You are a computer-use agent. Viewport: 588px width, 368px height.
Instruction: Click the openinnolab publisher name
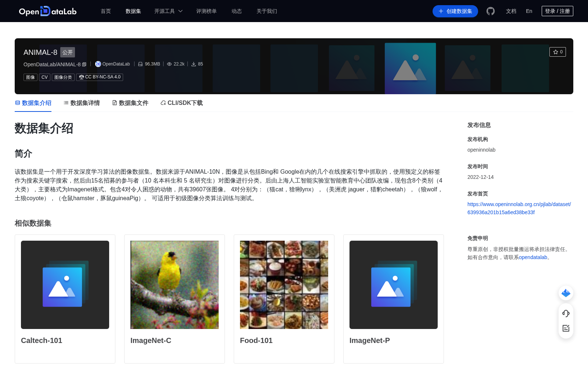point(481,150)
